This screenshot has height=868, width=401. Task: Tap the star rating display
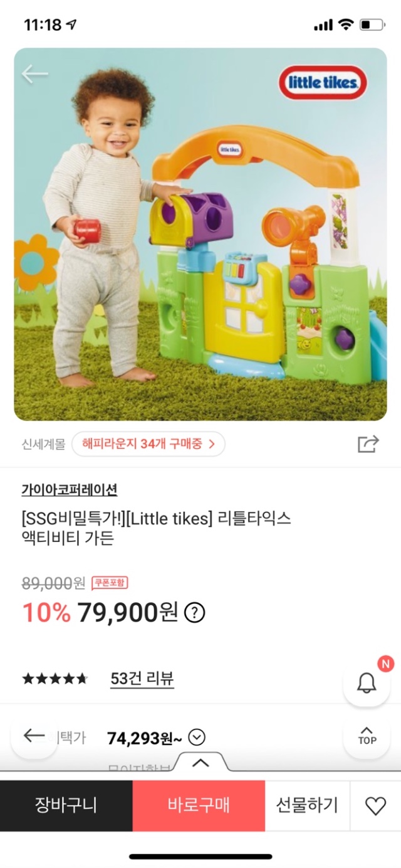(55, 679)
